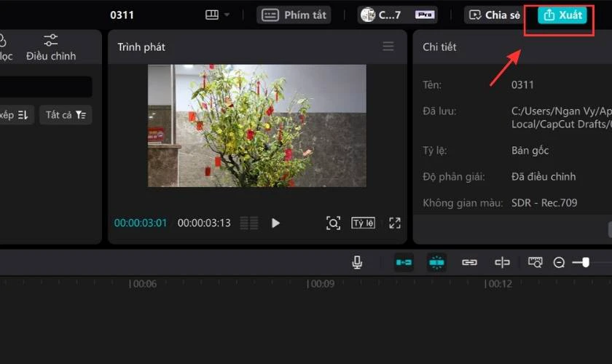This screenshot has height=364, width=612.
Task: Click the search field in media panel
Action: coord(46,87)
